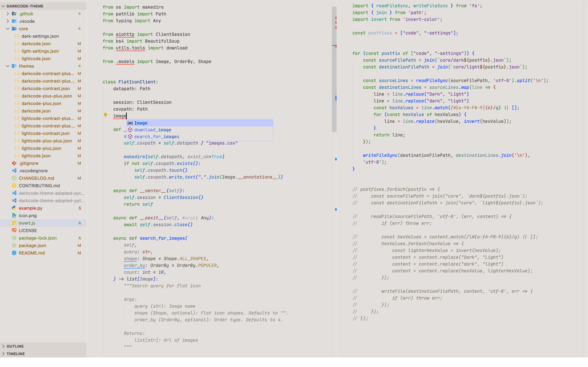Click the Python icon beside example.py
588x367 pixels.
tap(14, 208)
